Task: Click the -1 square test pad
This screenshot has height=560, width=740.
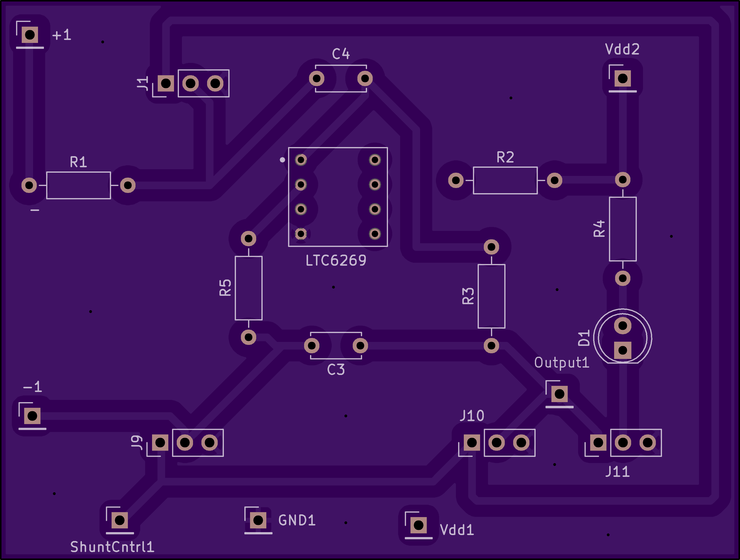Action: 32,416
